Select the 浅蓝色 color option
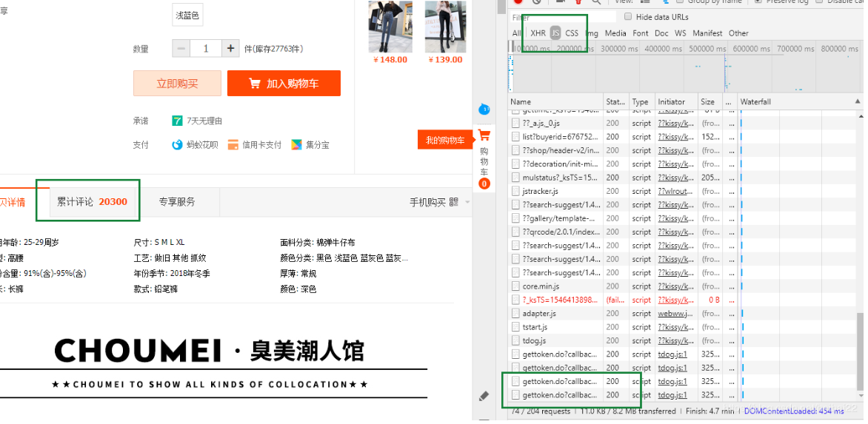The width and height of the screenshot is (868, 424). [x=187, y=16]
